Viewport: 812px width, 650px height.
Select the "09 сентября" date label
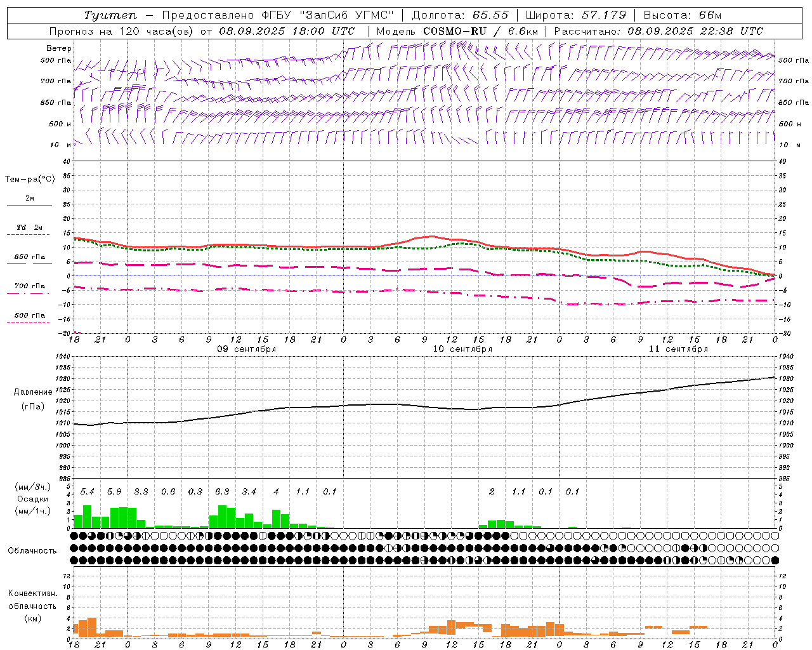246,349
